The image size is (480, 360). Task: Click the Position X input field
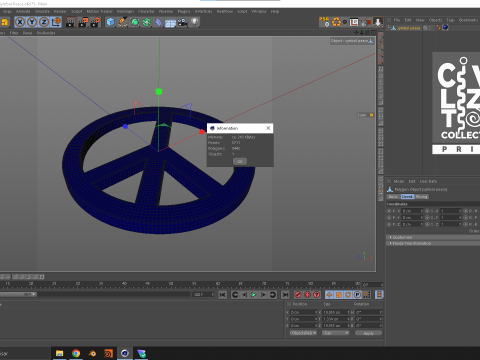[x=303, y=312]
